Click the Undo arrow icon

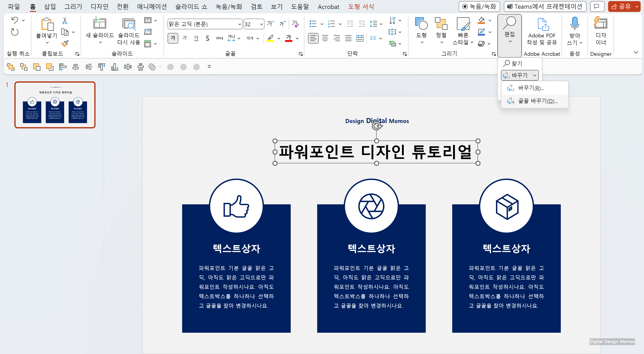(15, 20)
